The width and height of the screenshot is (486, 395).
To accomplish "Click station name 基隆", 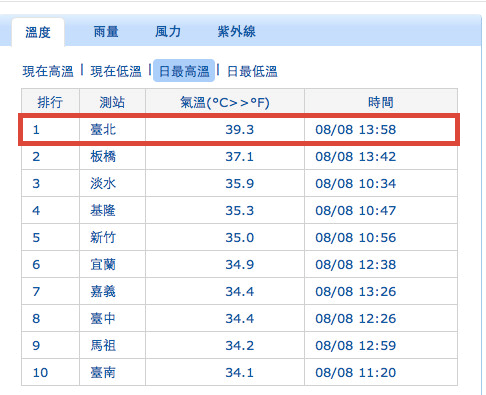I will (x=103, y=210).
